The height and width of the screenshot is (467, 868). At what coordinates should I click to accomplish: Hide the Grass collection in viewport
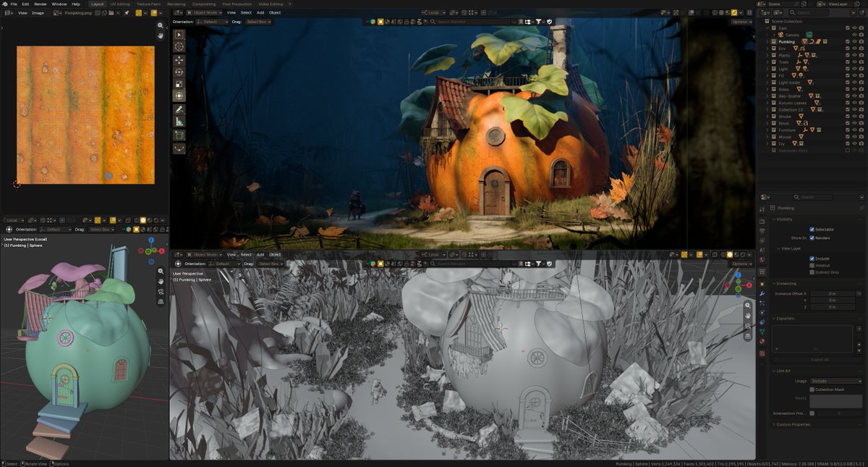coord(854,89)
